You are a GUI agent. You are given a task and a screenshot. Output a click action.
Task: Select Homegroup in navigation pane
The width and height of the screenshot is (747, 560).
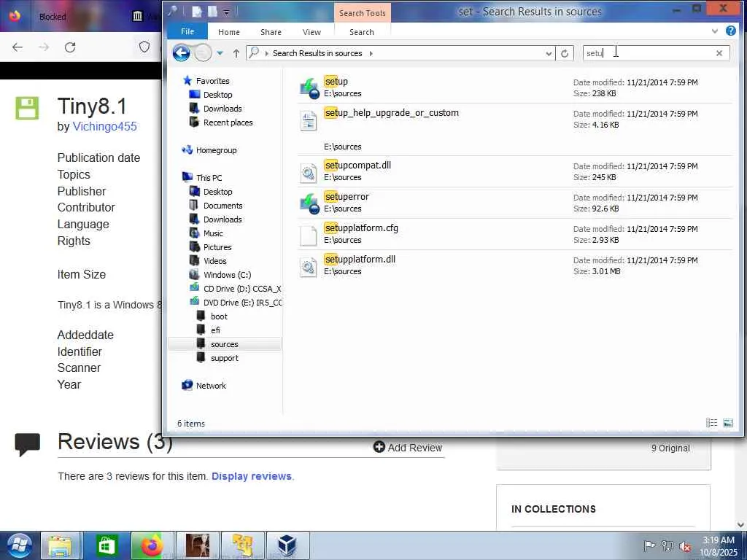coord(216,150)
